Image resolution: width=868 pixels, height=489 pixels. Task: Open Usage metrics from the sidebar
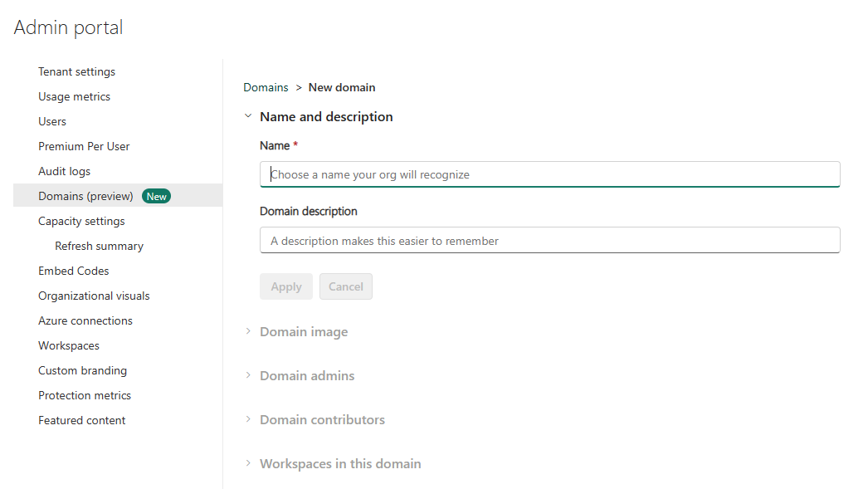[74, 96]
